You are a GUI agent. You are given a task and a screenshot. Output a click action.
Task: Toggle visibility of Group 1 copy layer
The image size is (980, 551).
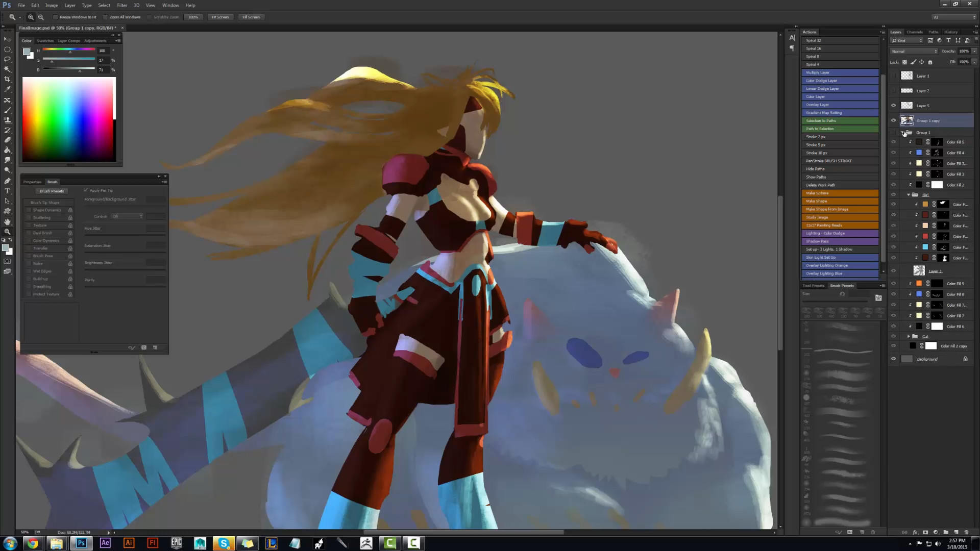(893, 121)
